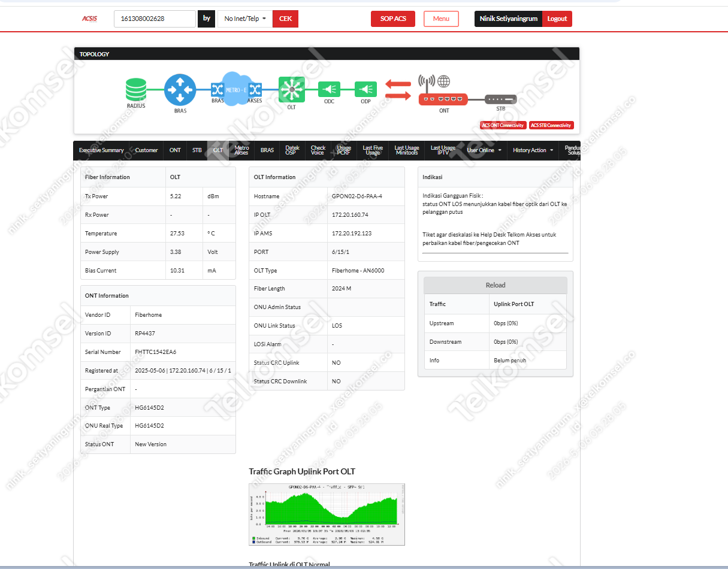Screen dimensions: 728x569
Task: Expand the History Action dropdown menu
Action: pyautogui.click(x=533, y=150)
